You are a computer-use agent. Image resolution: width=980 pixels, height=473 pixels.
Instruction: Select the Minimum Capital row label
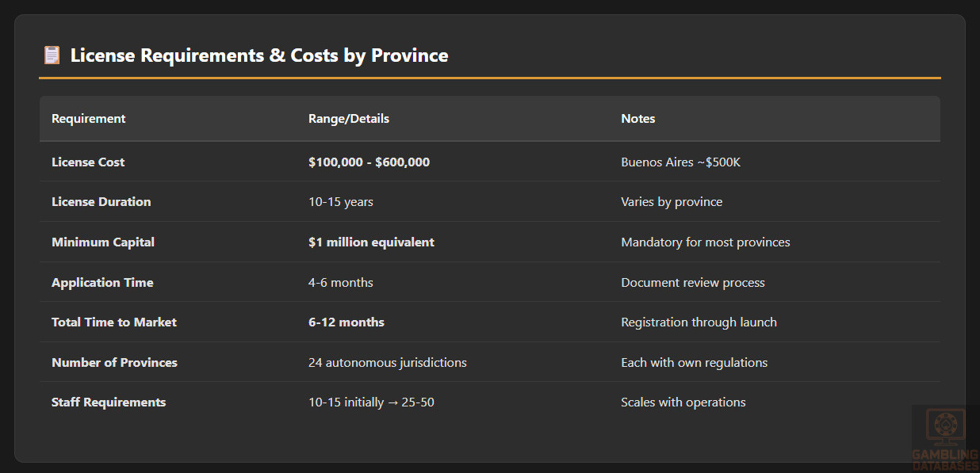pos(103,242)
